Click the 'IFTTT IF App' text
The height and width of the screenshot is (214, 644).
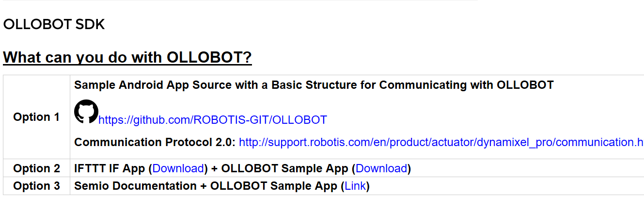110,168
